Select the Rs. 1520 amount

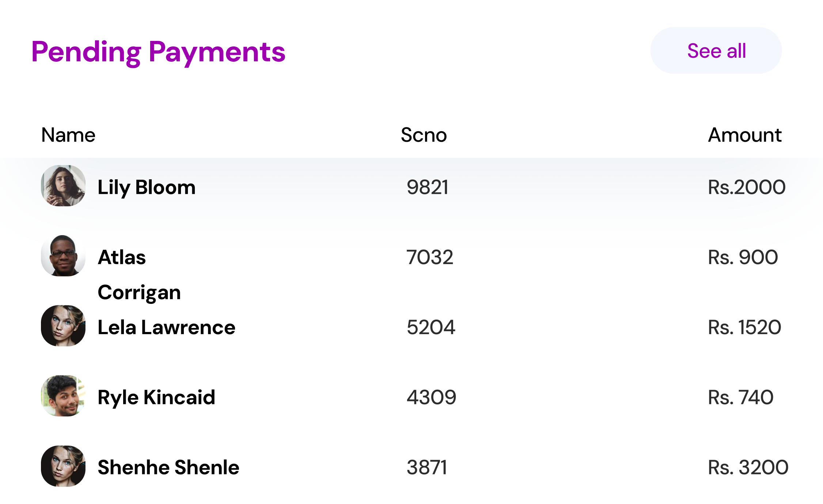pos(744,328)
